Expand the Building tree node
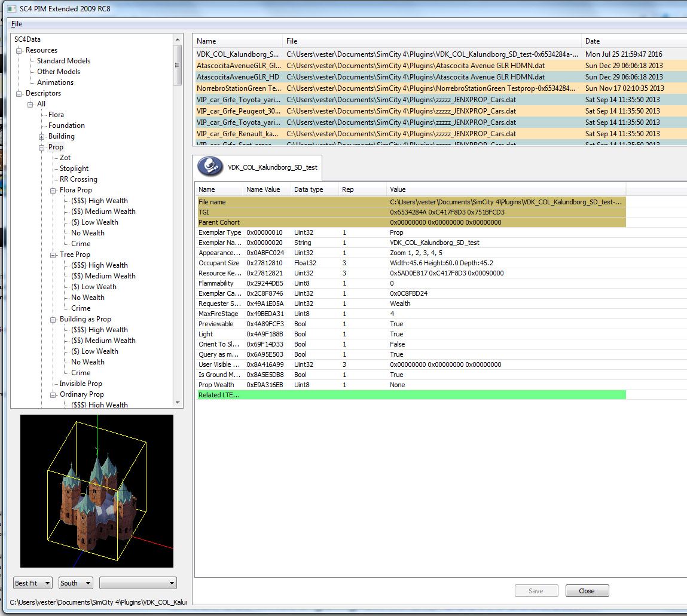This screenshot has height=616, width=687. 42,137
